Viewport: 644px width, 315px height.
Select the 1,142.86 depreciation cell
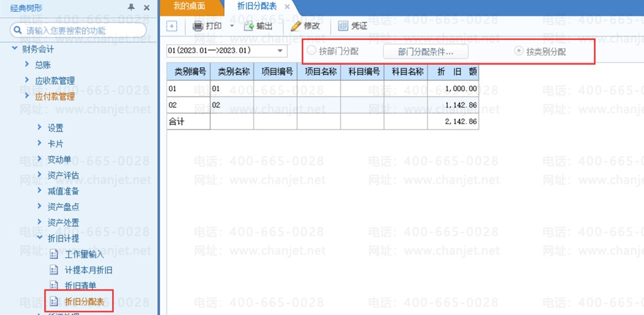[454, 105]
